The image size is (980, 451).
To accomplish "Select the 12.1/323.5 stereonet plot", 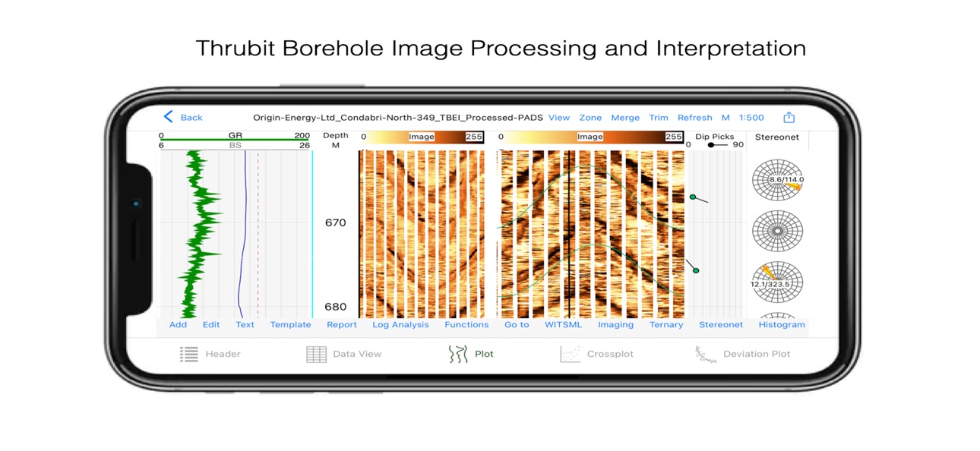I will [x=778, y=282].
